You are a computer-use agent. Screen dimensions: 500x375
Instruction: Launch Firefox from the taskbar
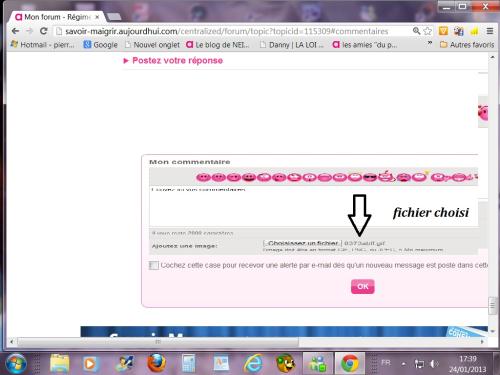156,362
